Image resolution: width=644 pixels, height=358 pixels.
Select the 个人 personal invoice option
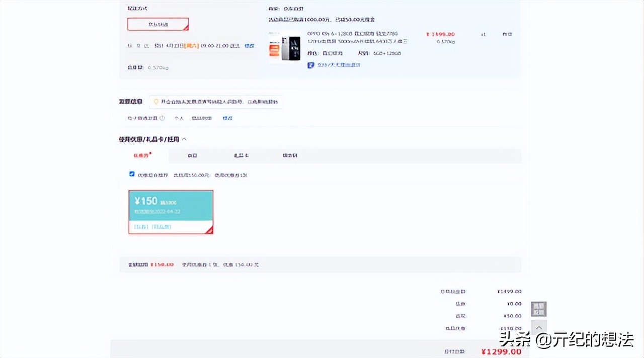coord(179,118)
